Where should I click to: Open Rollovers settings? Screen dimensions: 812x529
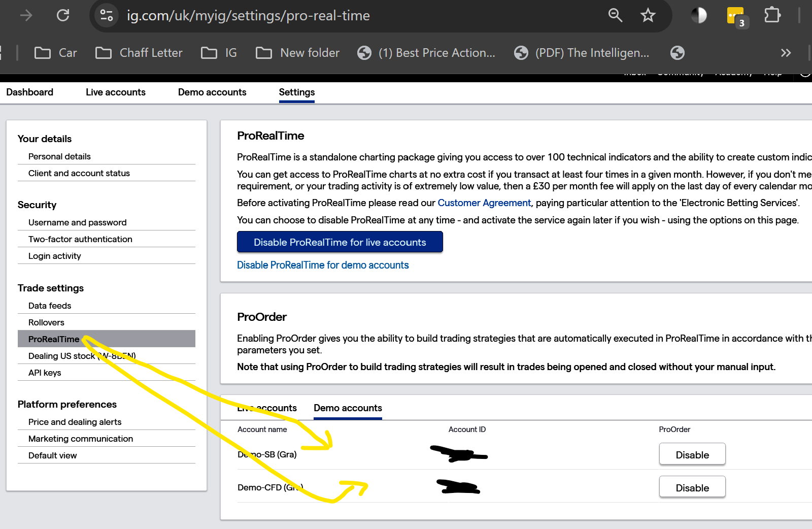tap(107, 322)
